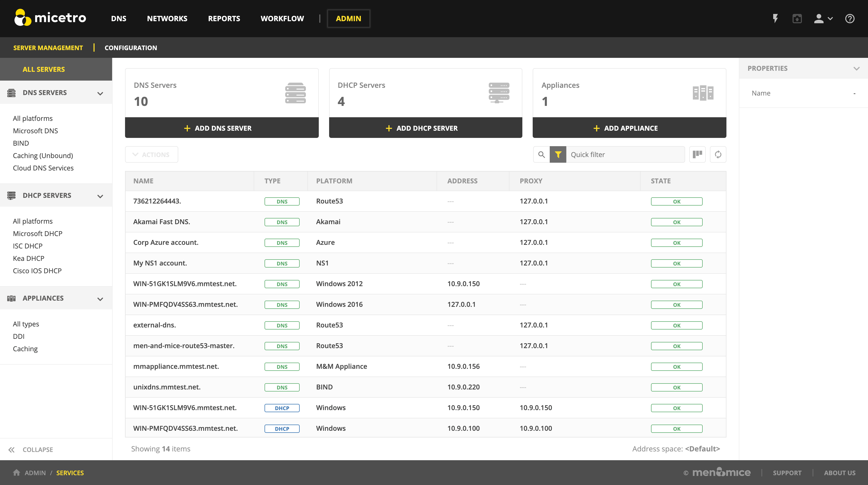Image resolution: width=868 pixels, height=485 pixels.
Task: Collapse the DHCP Servers sidebar section
Action: point(100,196)
